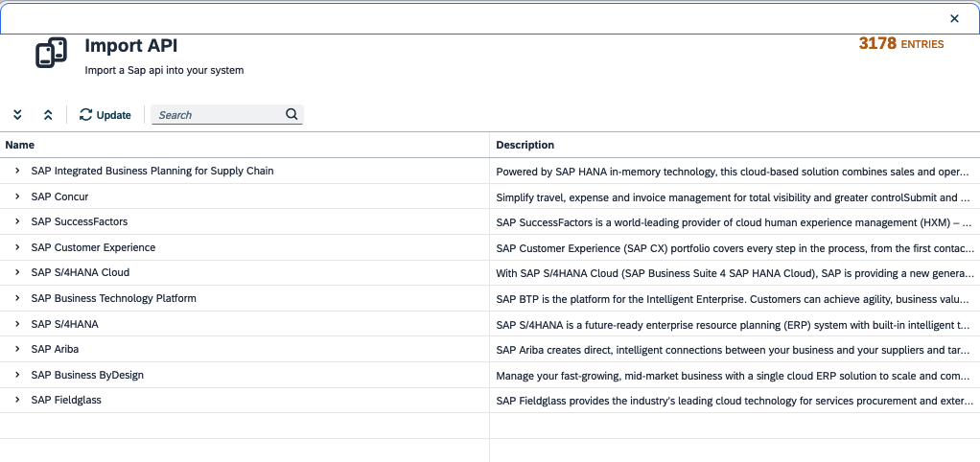Click the Import API devices icon

tap(51, 53)
